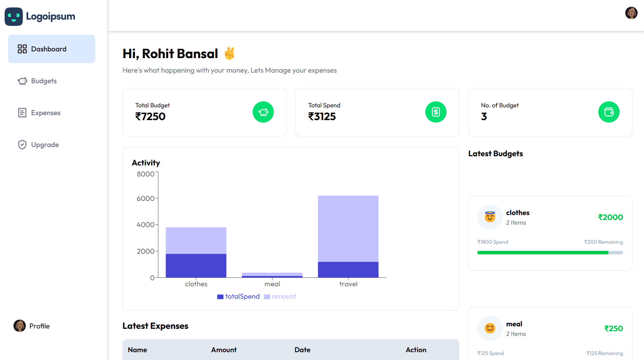Go to the Expenses menu item
Viewport: 644px width, 360px height.
[46, 113]
